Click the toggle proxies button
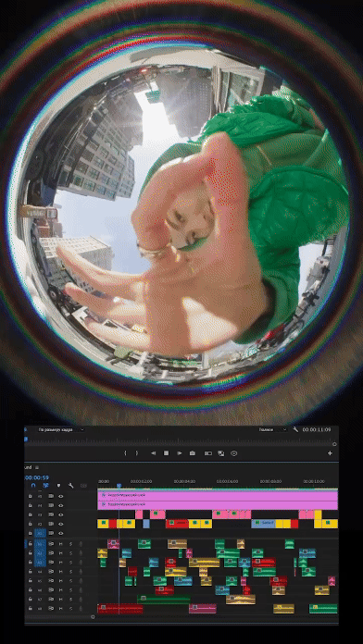This screenshot has height=644, width=363. click(x=221, y=453)
